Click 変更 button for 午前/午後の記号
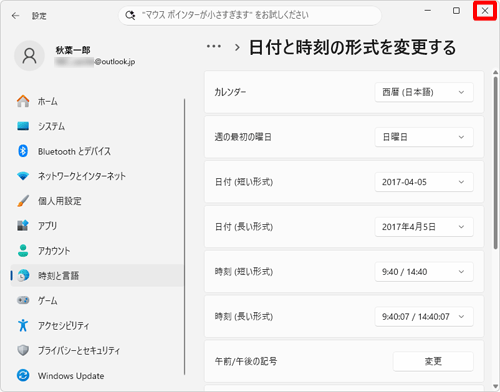 click(x=433, y=361)
